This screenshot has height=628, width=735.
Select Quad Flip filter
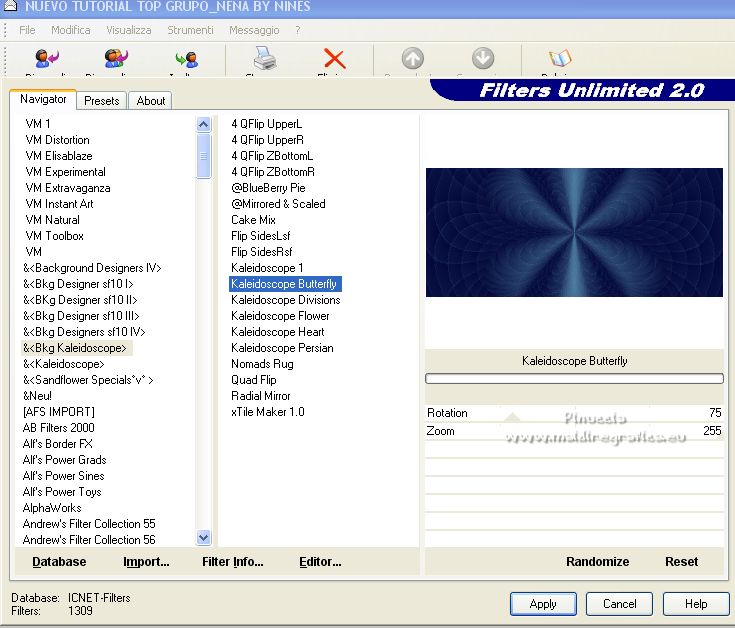coord(254,380)
